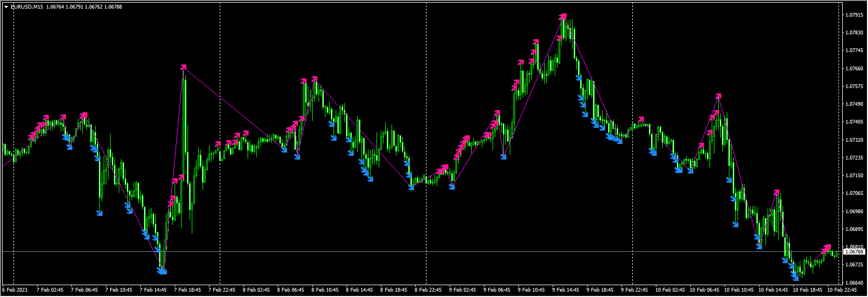Click the 1.06895 price scale label
Screen dimensions: 868x297
[x=854, y=229]
